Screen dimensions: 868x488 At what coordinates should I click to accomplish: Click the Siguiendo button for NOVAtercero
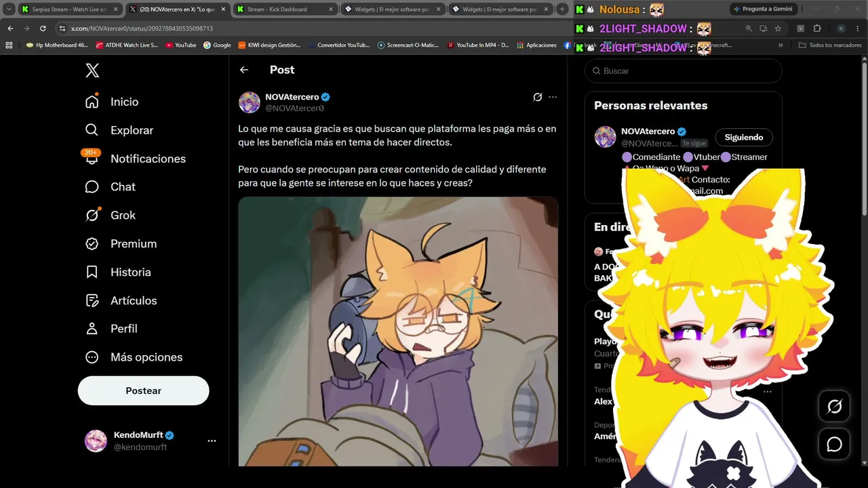point(744,138)
